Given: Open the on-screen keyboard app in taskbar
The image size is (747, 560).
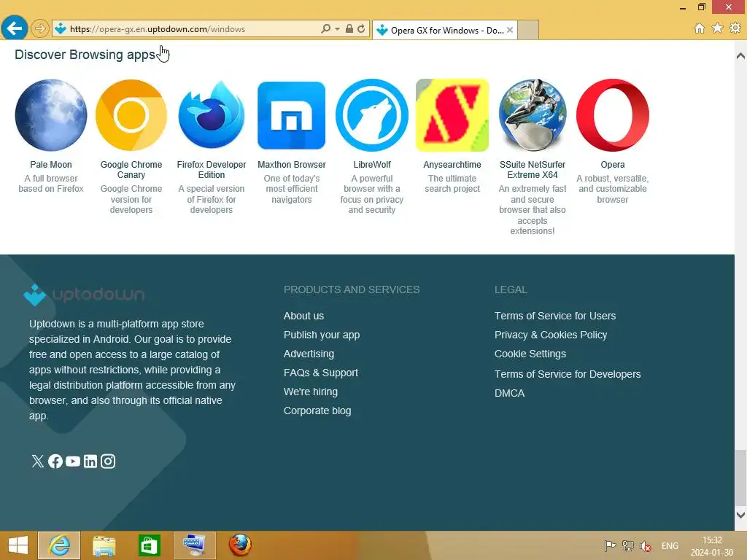Looking at the screenshot, I should tap(194, 545).
